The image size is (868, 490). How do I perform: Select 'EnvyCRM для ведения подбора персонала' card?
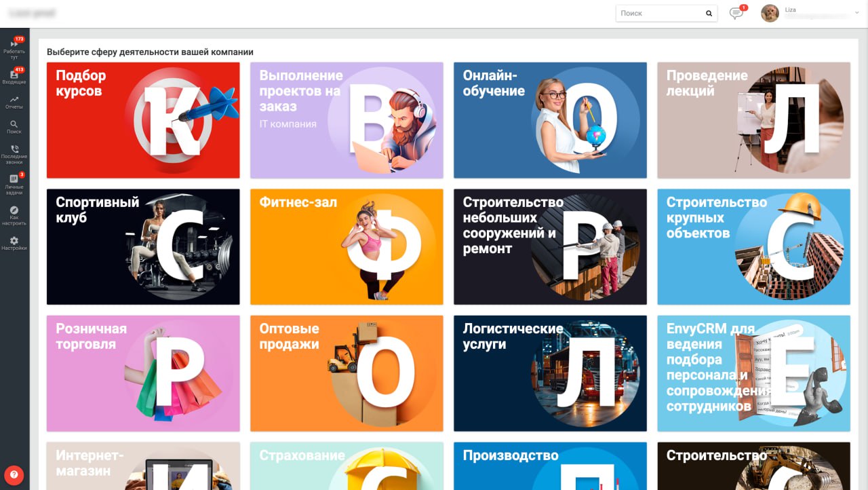coord(753,373)
